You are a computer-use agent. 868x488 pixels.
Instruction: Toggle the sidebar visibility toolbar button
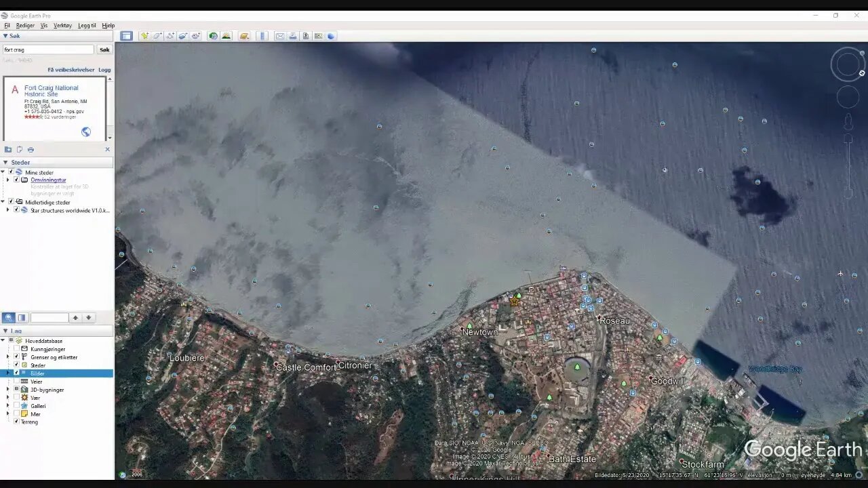pyautogui.click(x=126, y=36)
